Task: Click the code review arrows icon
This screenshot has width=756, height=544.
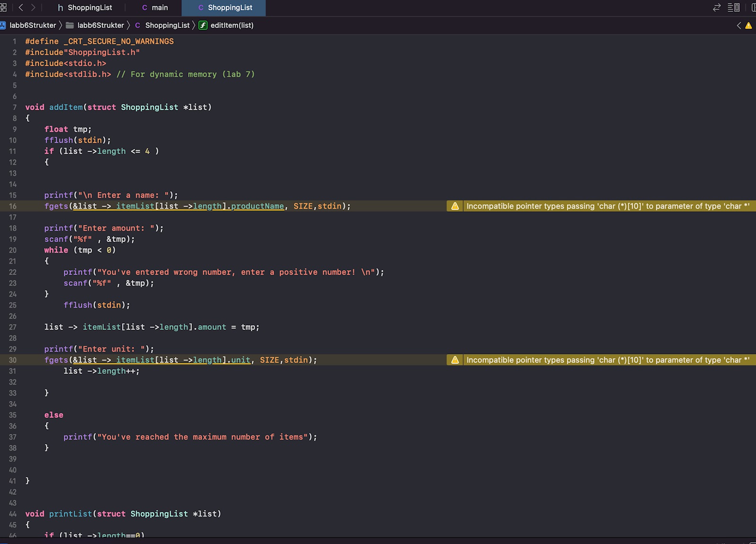Action: [x=717, y=8]
